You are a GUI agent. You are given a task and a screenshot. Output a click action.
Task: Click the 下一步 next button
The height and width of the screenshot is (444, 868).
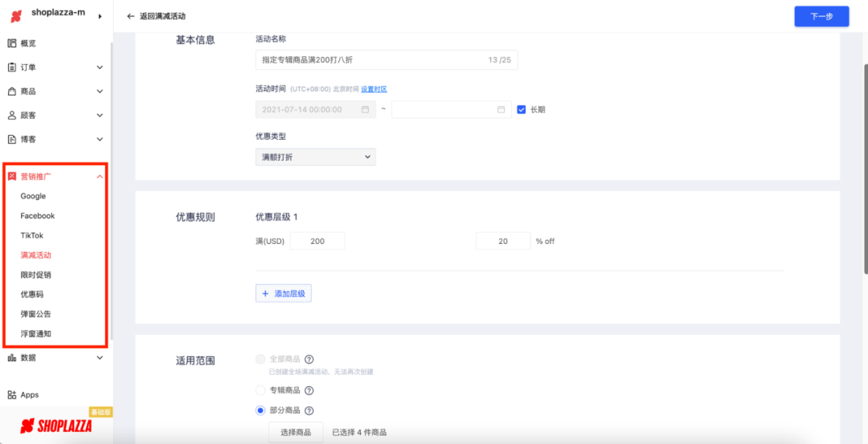click(x=821, y=16)
